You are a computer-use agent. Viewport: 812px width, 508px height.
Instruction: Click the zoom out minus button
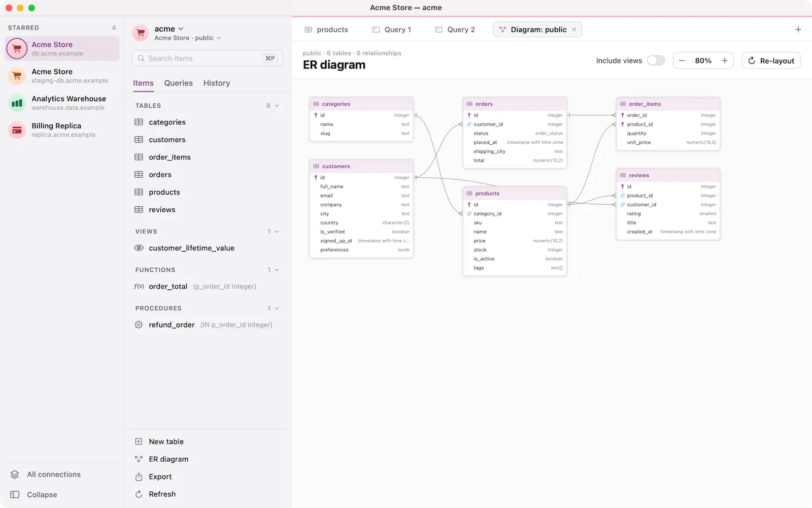click(682, 60)
